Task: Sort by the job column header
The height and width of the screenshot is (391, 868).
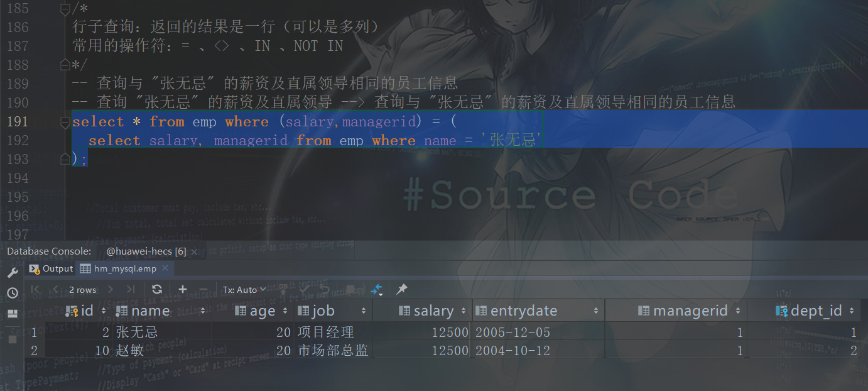Action: [332, 311]
